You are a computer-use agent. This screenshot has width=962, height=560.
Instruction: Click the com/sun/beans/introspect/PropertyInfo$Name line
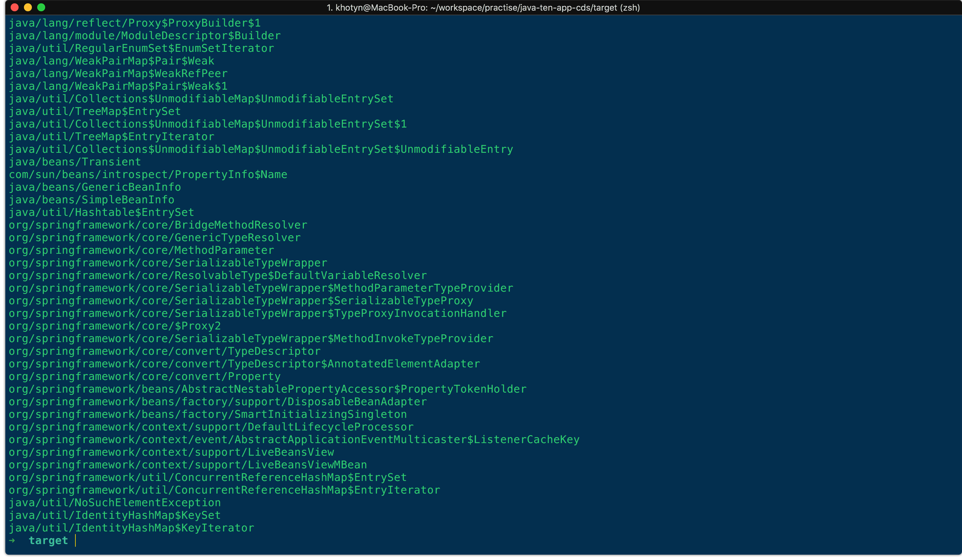point(148,174)
